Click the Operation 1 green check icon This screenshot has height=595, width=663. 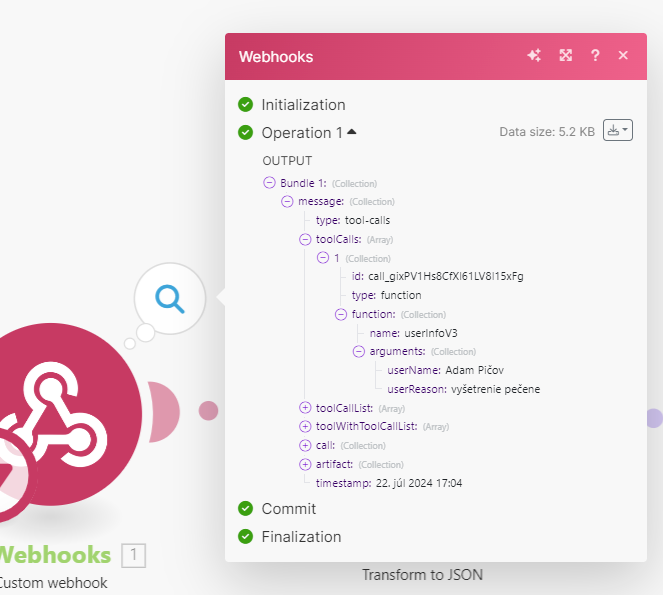(x=245, y=133)
